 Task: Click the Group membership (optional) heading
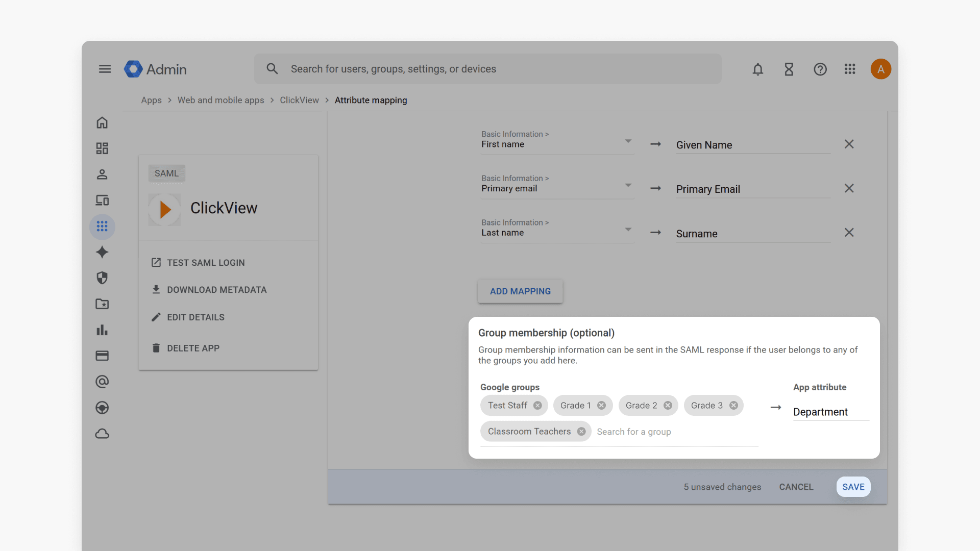coord(546,333)
